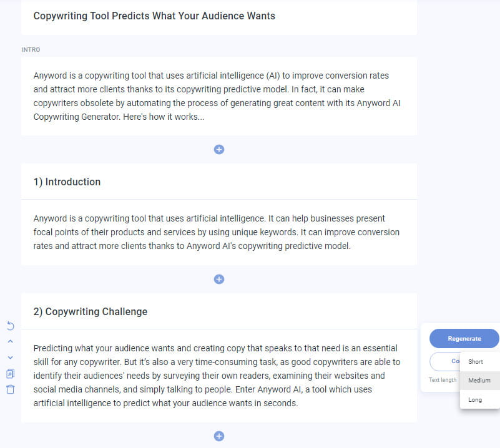Edit the '1) Introduction' heading

tap(67, 182)
